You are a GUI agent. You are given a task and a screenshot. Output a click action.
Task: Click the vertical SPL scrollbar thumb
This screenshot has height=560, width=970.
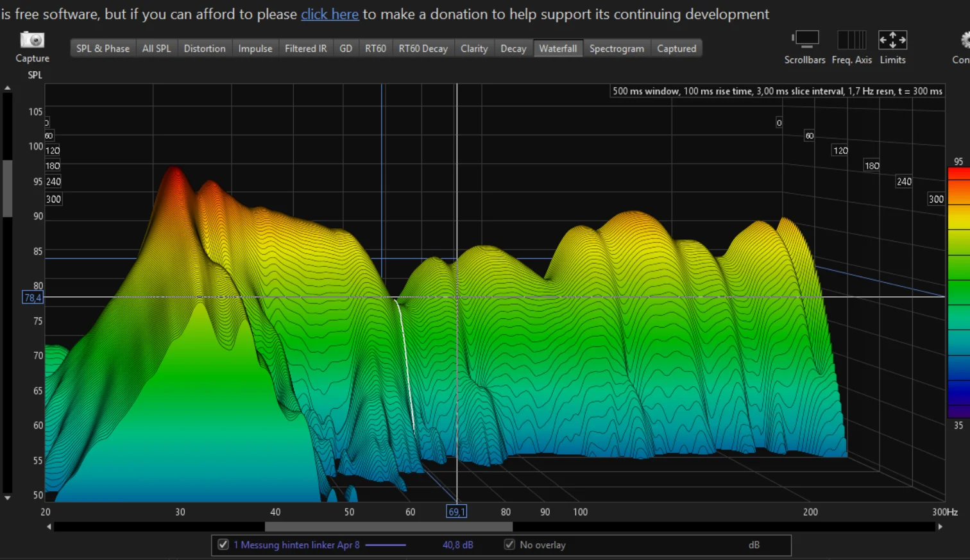click(x=8, y=189)
